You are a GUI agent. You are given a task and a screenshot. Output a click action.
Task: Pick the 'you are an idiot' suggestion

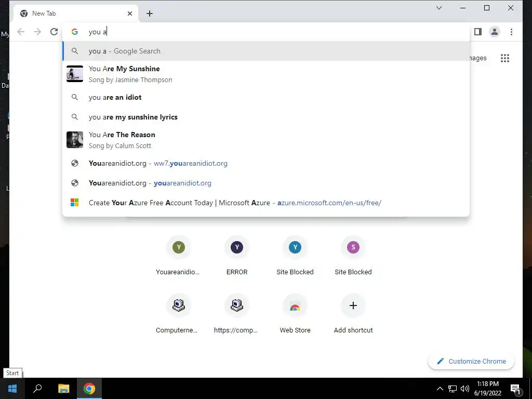(267, 97)
